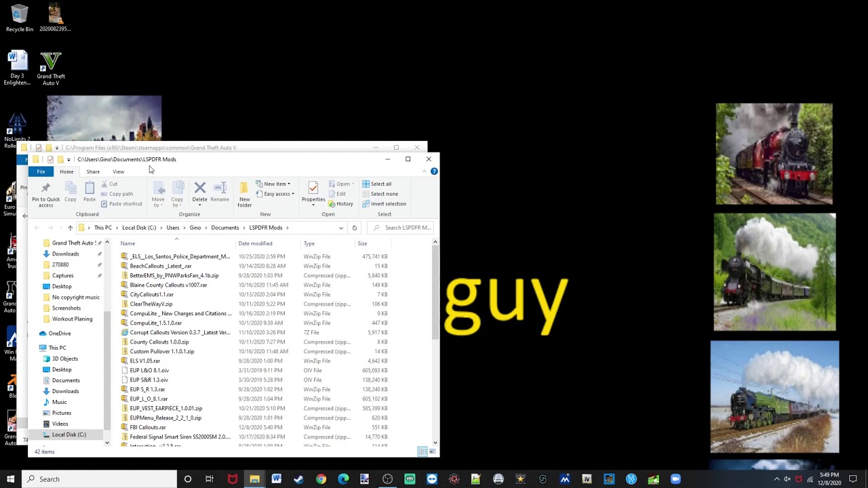Viewport: 868px width, 488px height.
Task: Click Select all in the ribbon
Action: tap(377, 184)
